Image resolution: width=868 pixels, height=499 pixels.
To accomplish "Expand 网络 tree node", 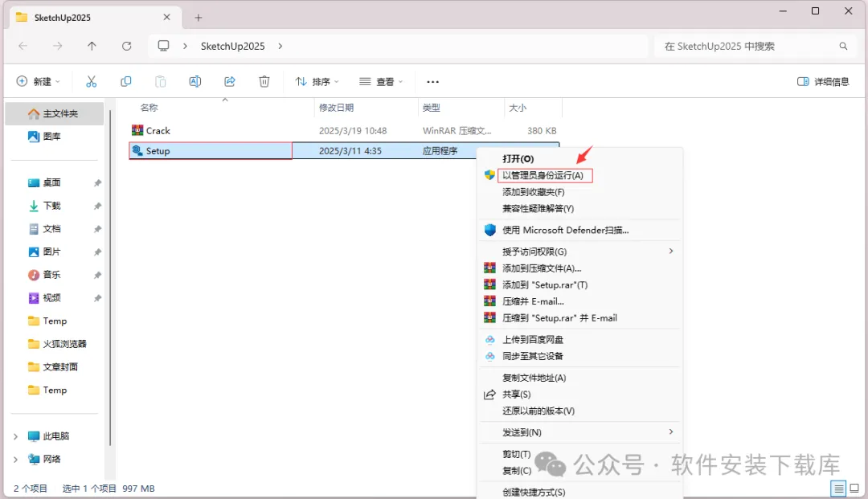I will 15,459.
